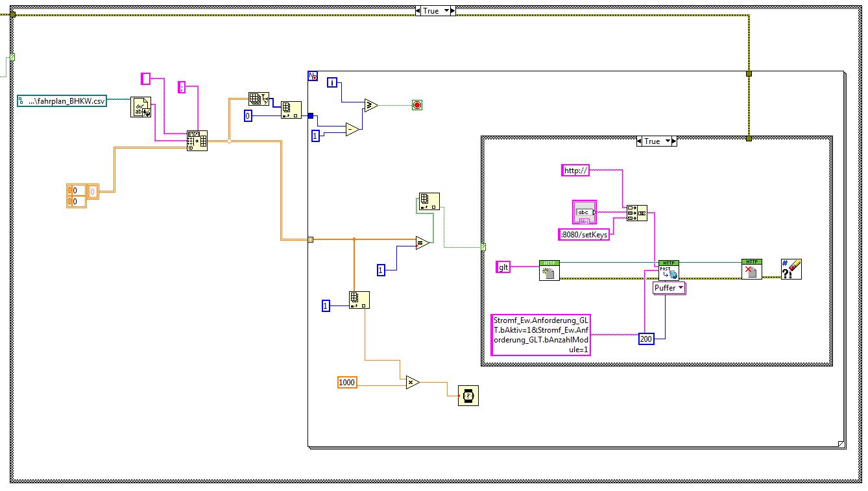The width and height of the screenshot is (868, 491).
Task: Click the outer case structure's next-case arrow
Action: pyautogui.click(x=453, y=11)
